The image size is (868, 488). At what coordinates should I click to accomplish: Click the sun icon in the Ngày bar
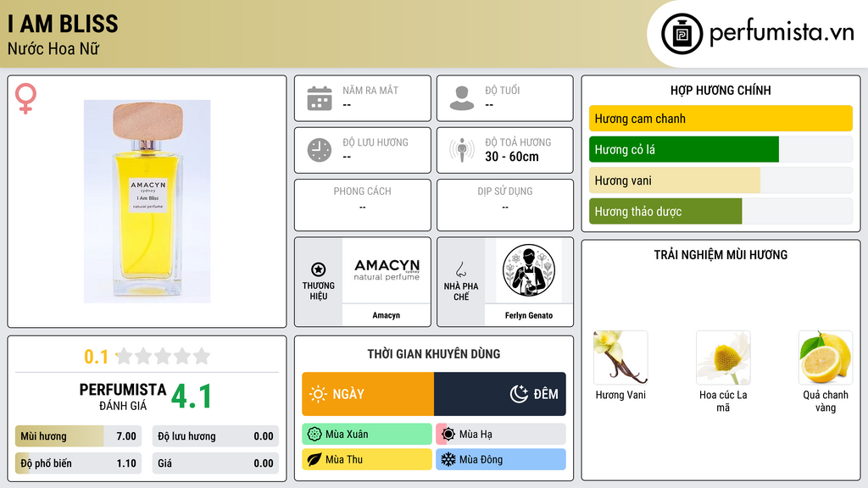318,394
